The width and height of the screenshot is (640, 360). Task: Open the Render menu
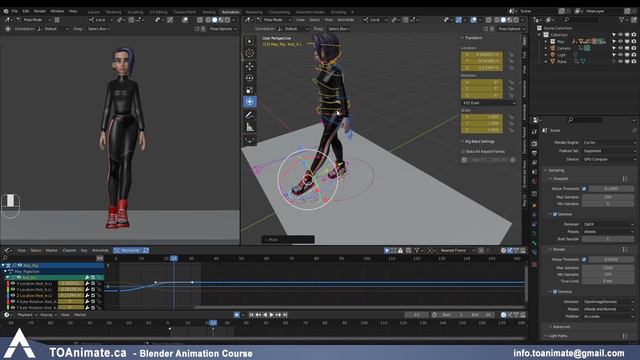tap(40, 11)
